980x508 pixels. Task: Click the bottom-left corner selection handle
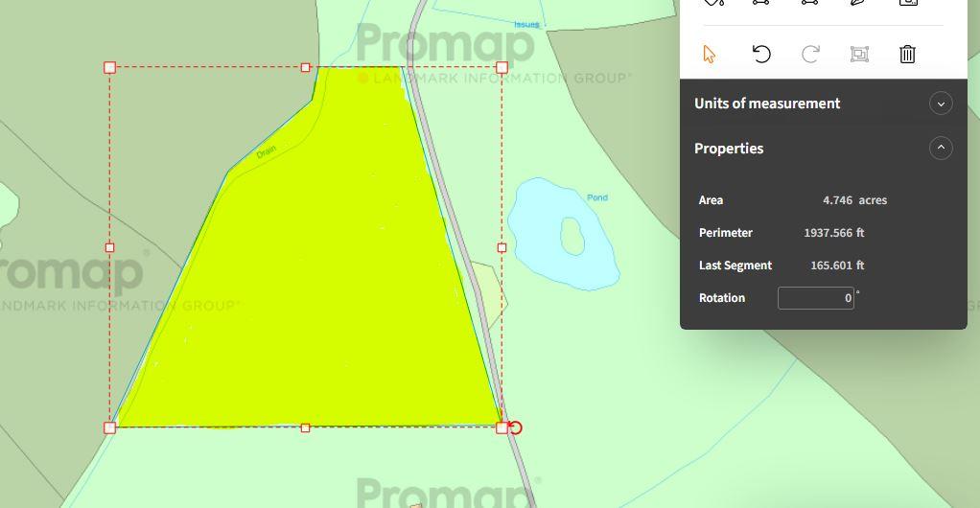109,427
